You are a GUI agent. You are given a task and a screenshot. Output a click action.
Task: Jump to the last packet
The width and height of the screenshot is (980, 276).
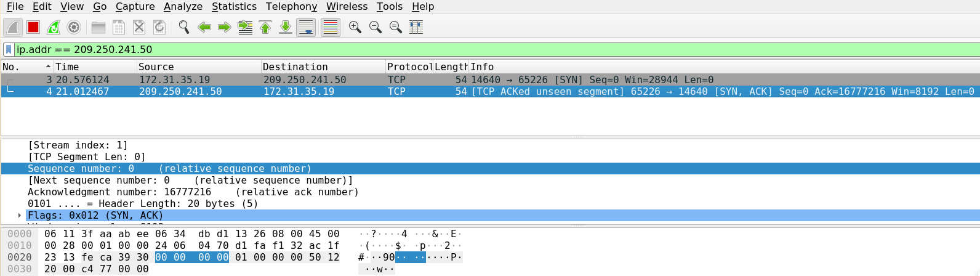click(x=286, y=27)
